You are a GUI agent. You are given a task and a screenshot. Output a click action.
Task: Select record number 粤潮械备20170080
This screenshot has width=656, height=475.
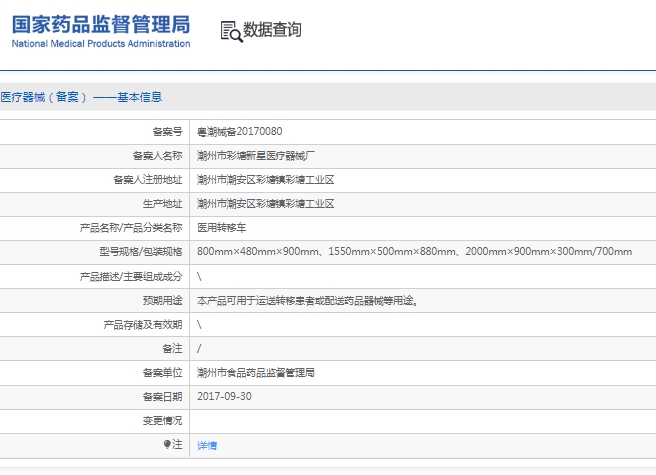(x=240, y=132)
